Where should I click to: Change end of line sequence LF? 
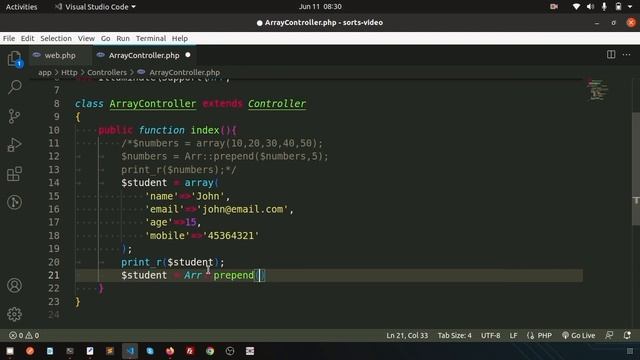513,336
